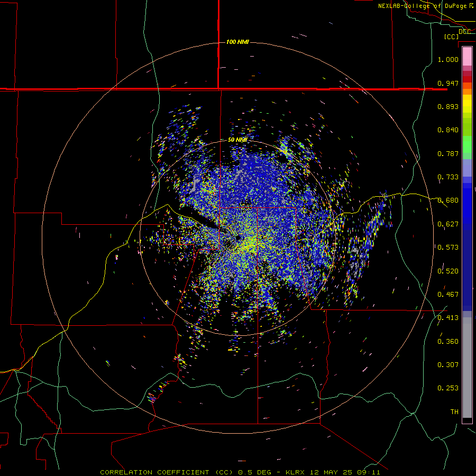Pick the 0.413 legend value
The width and height of the screenshot is (476, 476).
tap(448, 318)
